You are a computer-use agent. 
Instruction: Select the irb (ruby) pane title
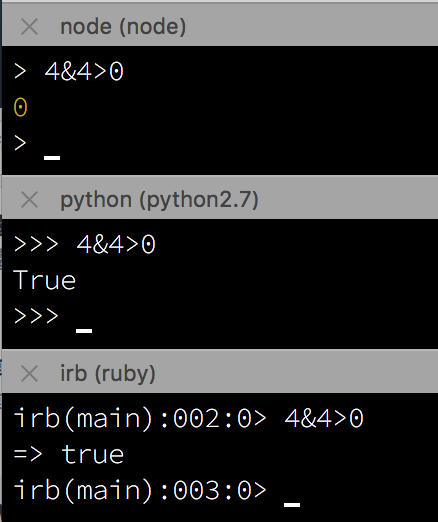pyautogui.click(x=108, y=373)
